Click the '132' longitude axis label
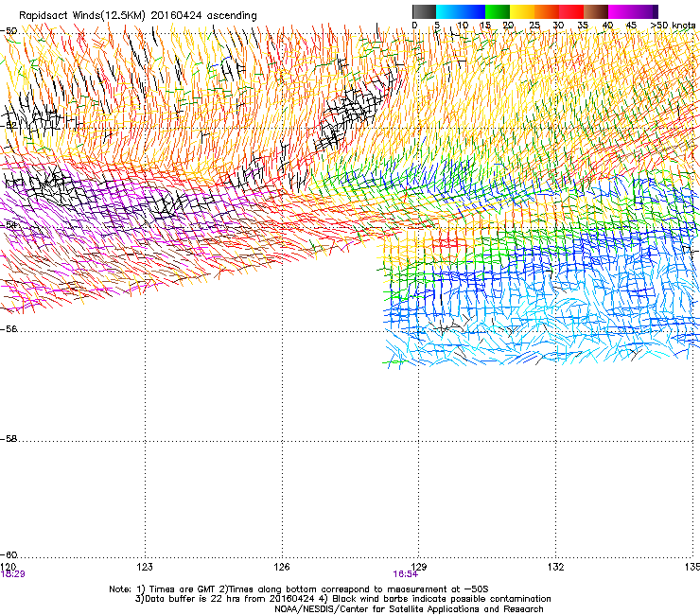This screenshot has width=700, height=615. click(556, 567)
